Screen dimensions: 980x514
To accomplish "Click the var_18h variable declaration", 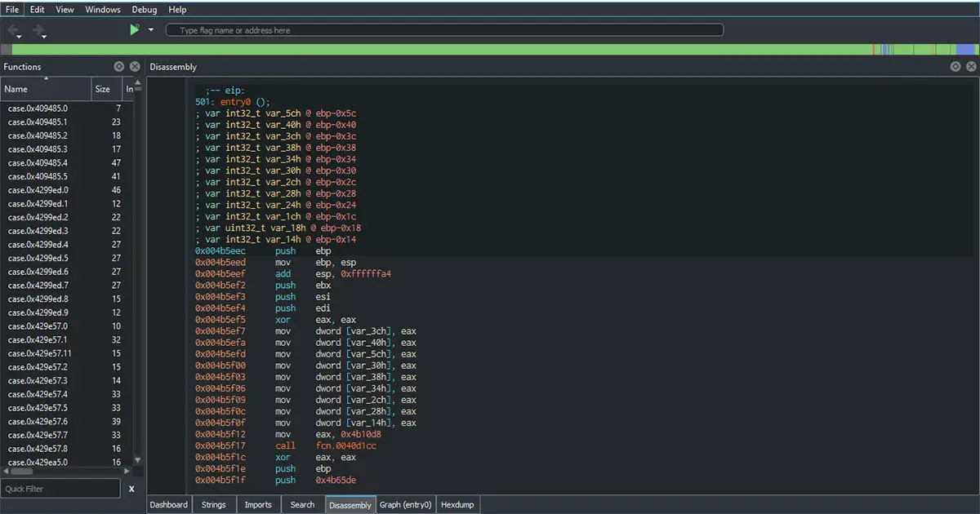I will [278, 228].
